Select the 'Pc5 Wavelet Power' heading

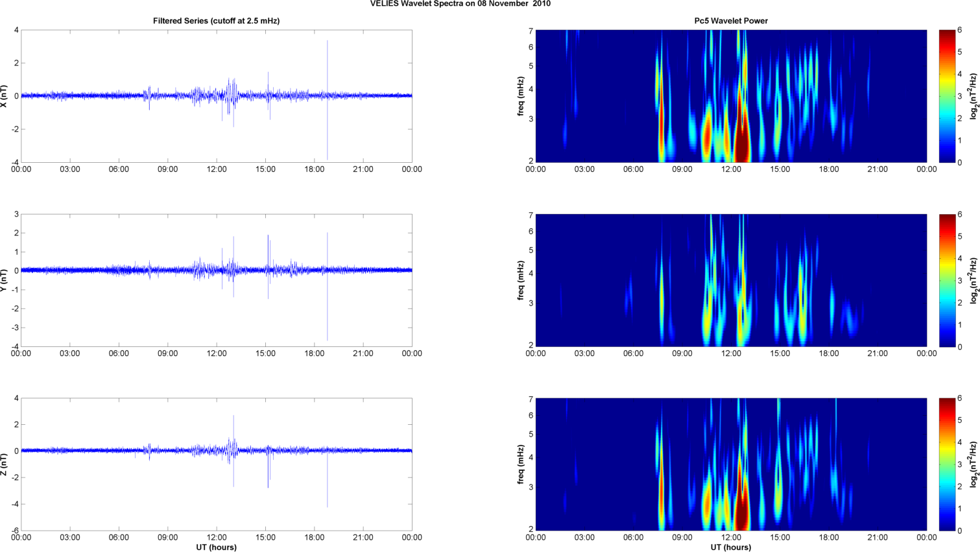pyautogui.click(x=731, y=21)
